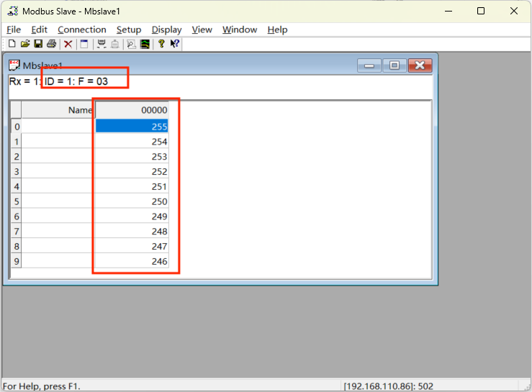532x392 pixels.
Task: Open the communication traffic graph icon
Action: 145,44
